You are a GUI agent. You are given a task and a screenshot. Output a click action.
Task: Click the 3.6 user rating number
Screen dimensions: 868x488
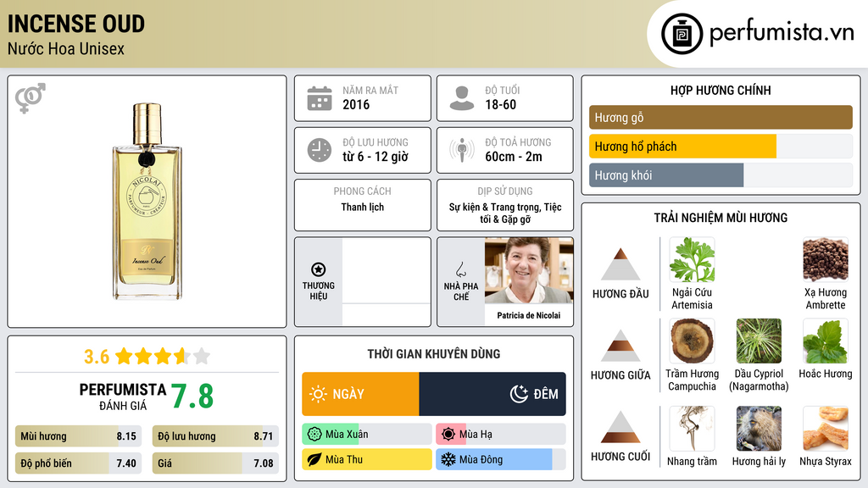tap(97, 357)
